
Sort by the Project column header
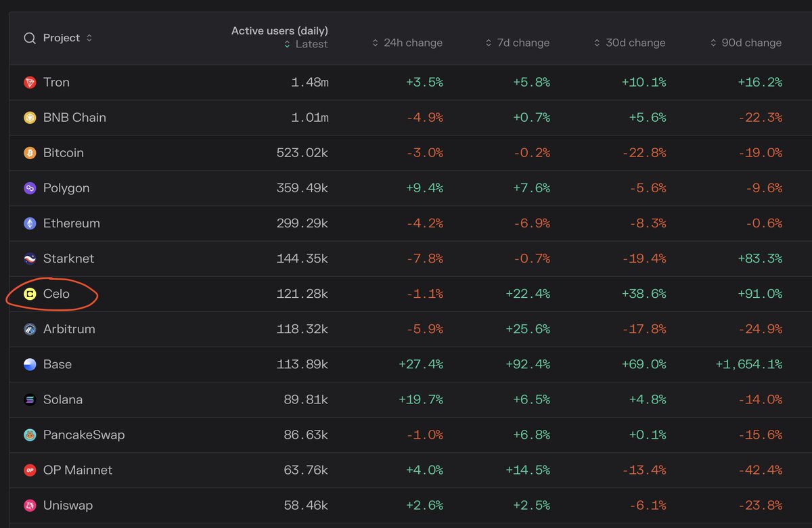(x=68, y=38)
